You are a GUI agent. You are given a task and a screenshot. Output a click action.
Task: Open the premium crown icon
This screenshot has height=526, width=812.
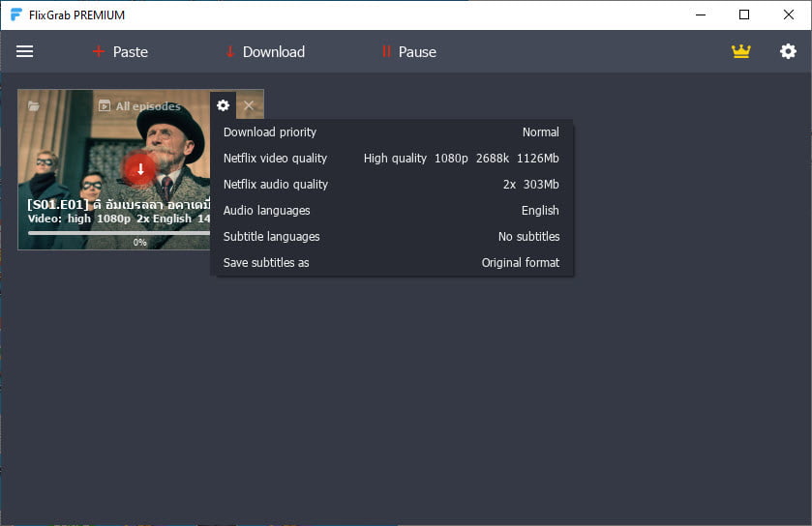740,51
